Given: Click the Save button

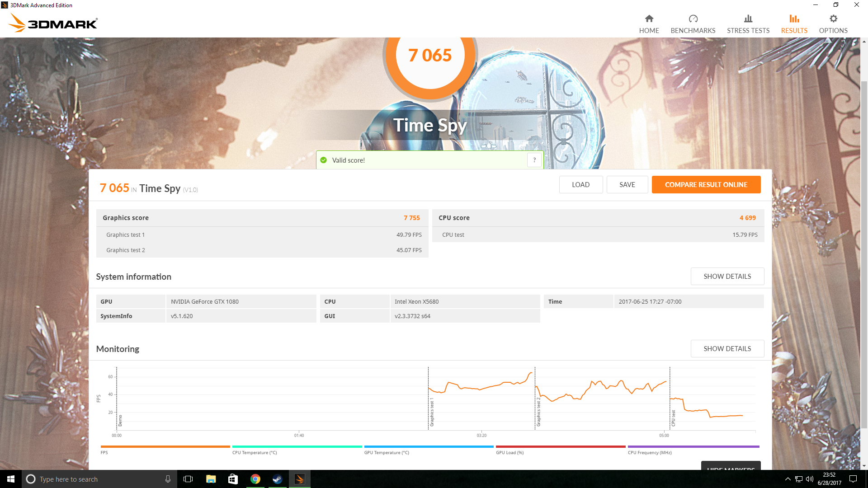Looking at the screenshot, I should (x=627, y=184).
